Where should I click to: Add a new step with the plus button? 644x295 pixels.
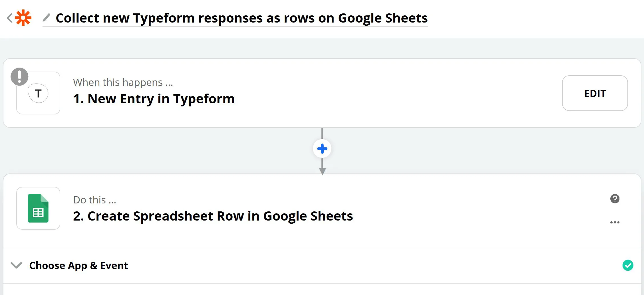click(322, 148)
